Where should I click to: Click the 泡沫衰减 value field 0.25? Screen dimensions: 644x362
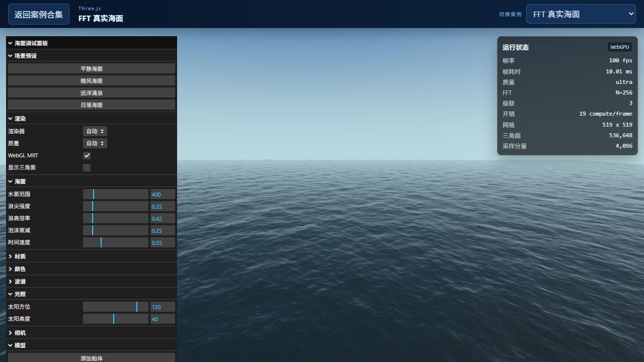pyautogui.click(x=163, y=230)
